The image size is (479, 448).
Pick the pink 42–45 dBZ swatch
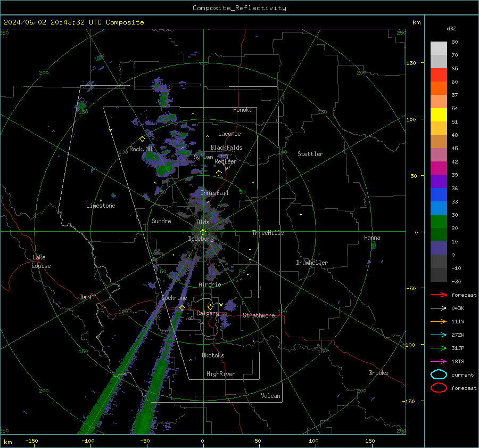(439, 154)
